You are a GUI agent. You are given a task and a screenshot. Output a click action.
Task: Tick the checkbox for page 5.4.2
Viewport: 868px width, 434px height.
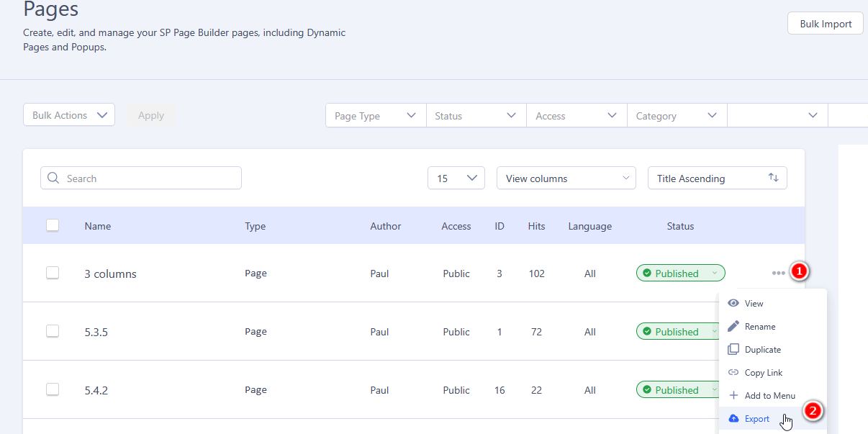[x=53, y=389]
